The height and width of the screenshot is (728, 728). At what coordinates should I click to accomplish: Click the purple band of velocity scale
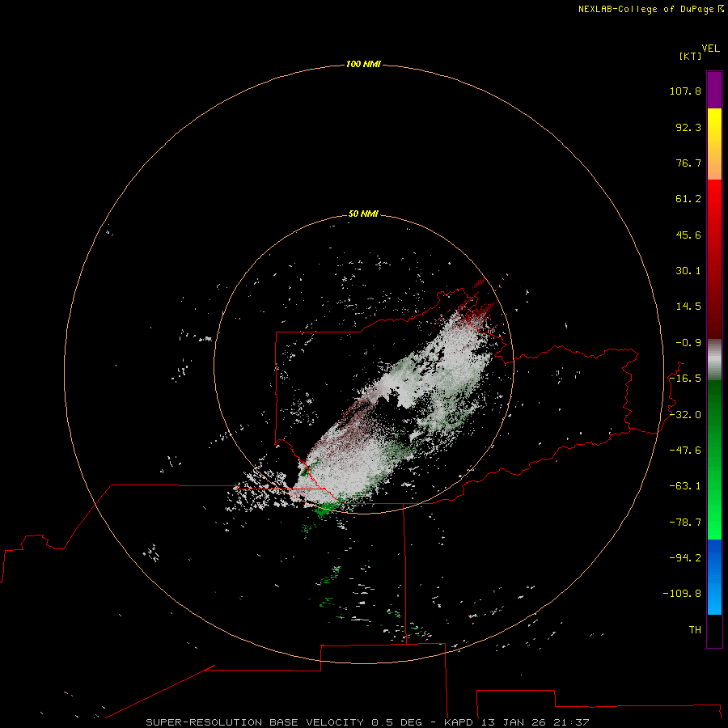tap(714, 90)
